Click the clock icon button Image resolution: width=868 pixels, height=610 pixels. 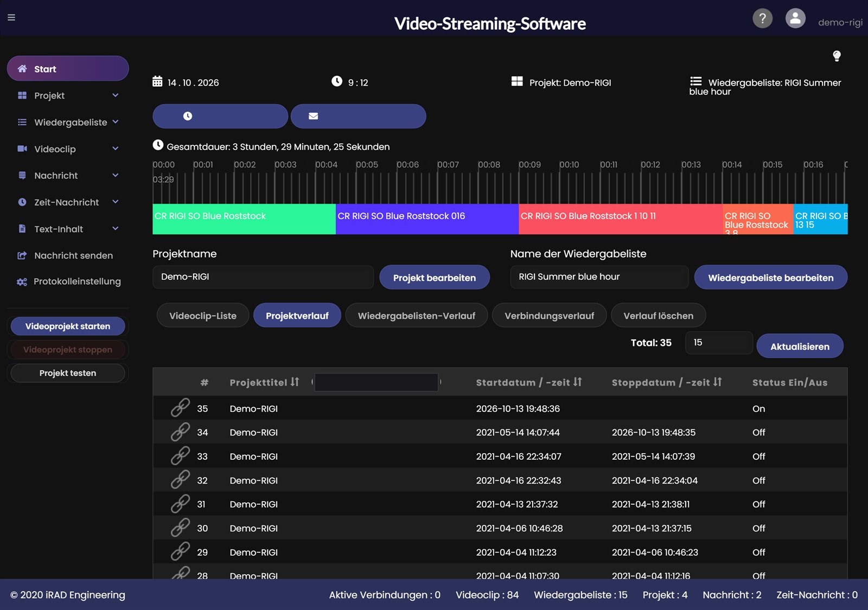(220, 116)
